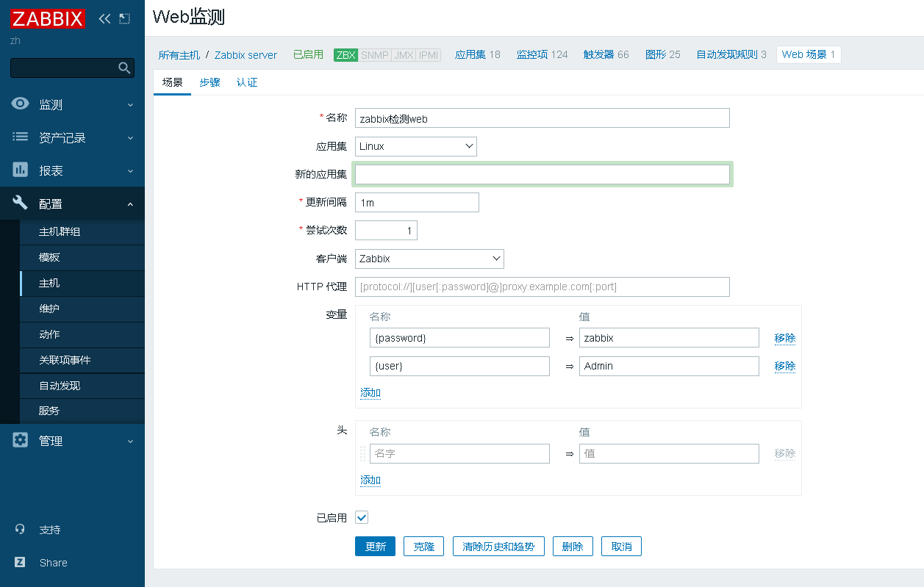Collapse the 配置 menu chevron
924x587 pixels.
pos(130,204)
